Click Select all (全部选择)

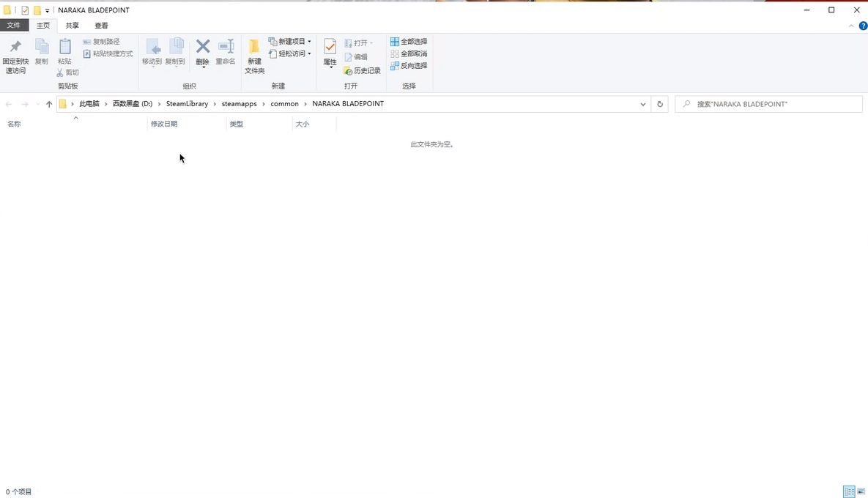(x=409, y=42)
